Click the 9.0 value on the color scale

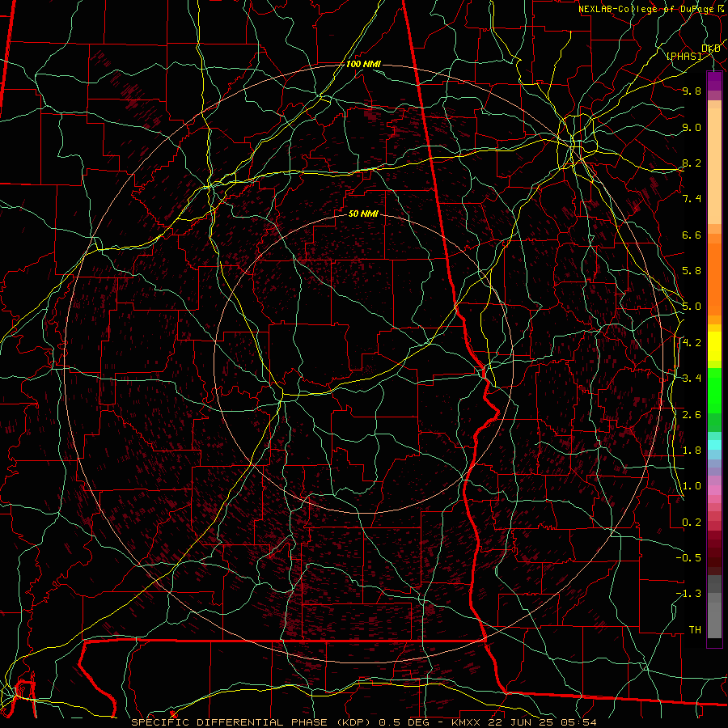point(692,127)
